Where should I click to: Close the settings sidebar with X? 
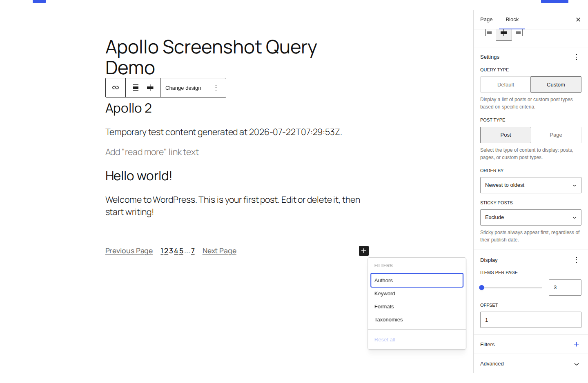click(578, 20)
